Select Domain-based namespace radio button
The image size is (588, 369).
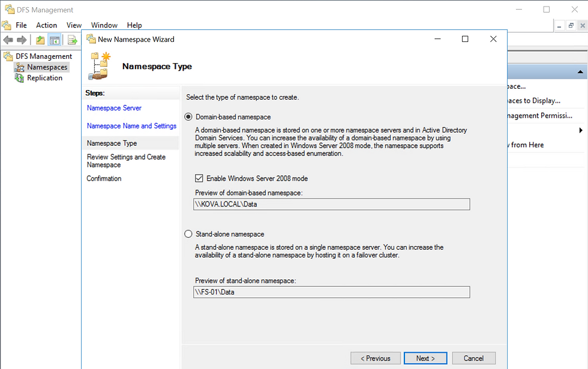coord(188,117)
